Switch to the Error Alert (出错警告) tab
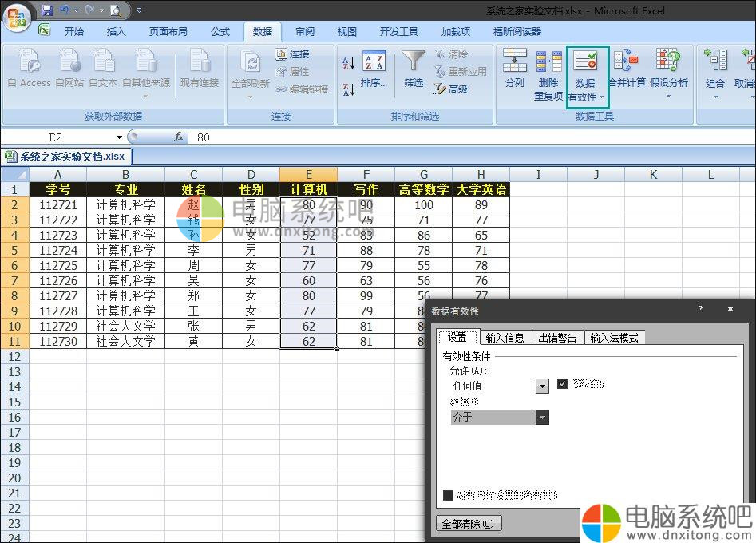The width and height of the screenshot is (756, 543). [557, 338]
